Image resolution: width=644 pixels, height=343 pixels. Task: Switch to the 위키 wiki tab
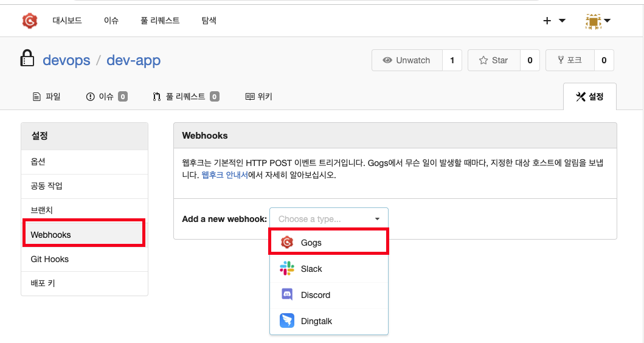[258, 97]
